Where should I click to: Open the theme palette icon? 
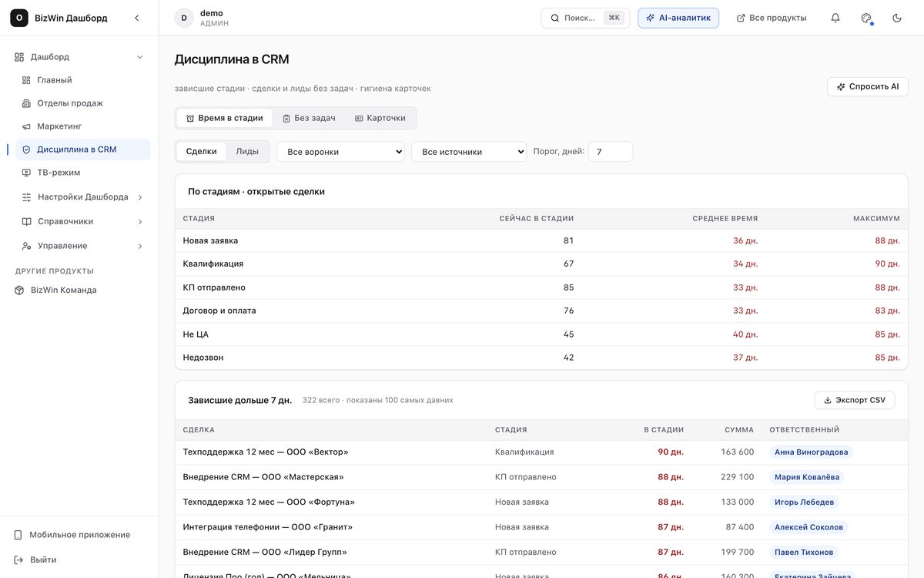click(x=866, y=18)
